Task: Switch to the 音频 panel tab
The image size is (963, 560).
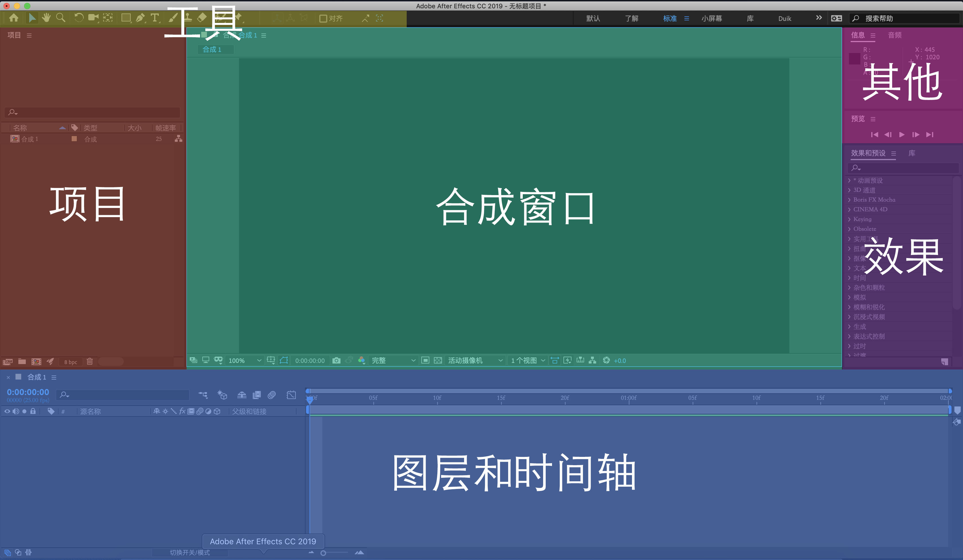Action: click(894, 35)
